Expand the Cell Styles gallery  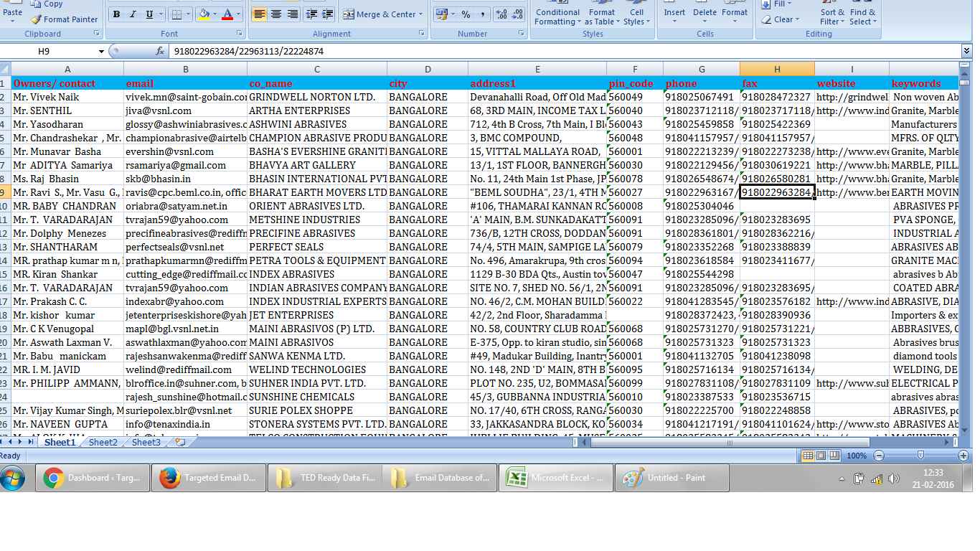pyautogui.click(x=637, y=14)
